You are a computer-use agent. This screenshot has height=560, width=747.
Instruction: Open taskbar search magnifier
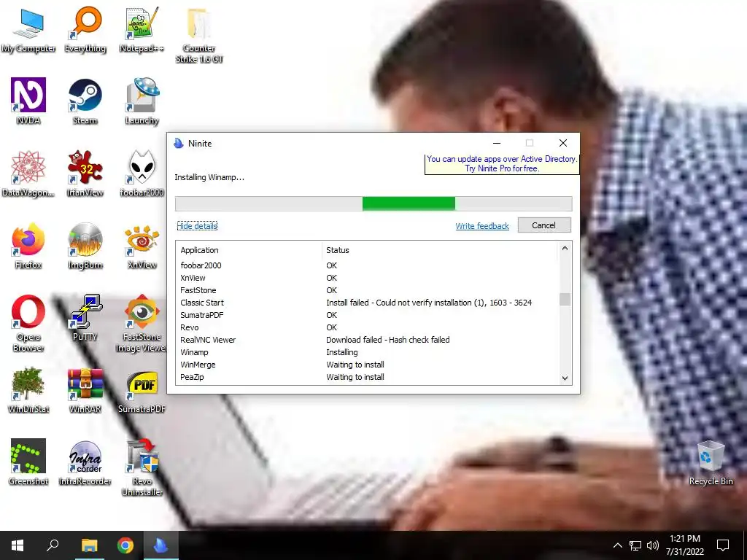(x=53, y=545)
